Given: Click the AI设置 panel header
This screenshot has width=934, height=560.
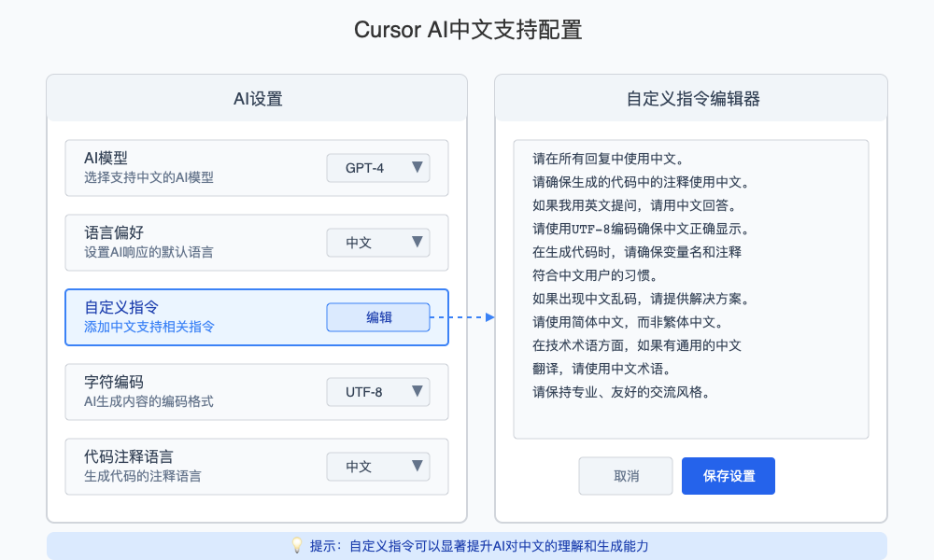Looking at the screenshot, I should tap(257, 98).
